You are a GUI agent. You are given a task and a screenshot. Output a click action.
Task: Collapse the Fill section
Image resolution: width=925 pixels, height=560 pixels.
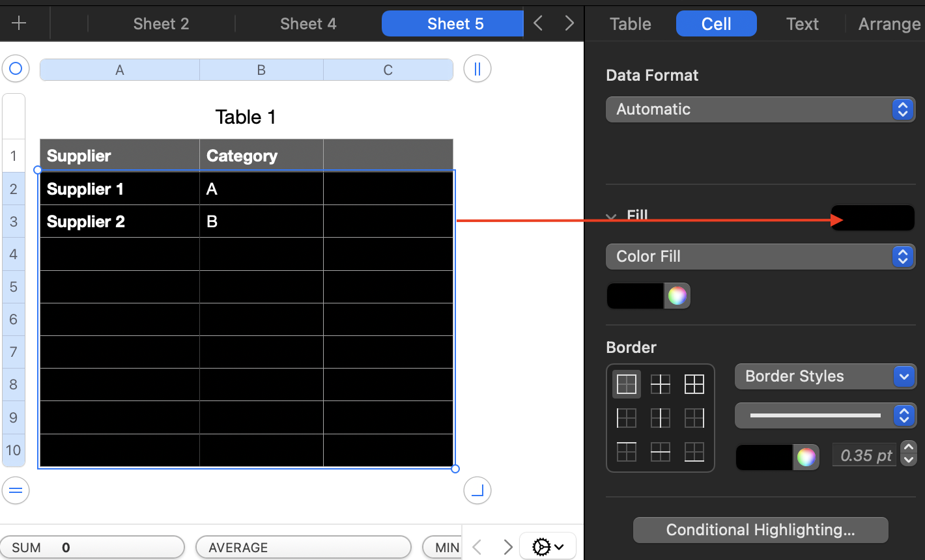(611, 217)
